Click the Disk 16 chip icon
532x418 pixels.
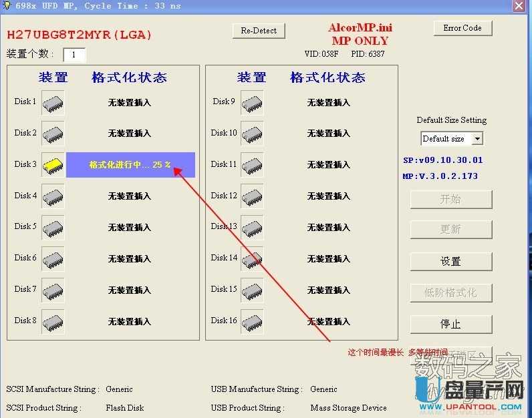[252, 321]
